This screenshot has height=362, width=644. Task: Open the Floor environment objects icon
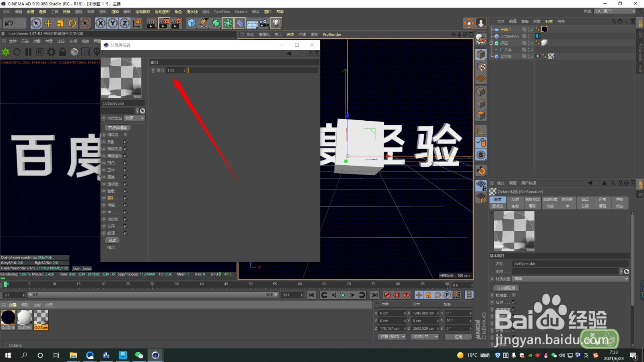point(252,23)
